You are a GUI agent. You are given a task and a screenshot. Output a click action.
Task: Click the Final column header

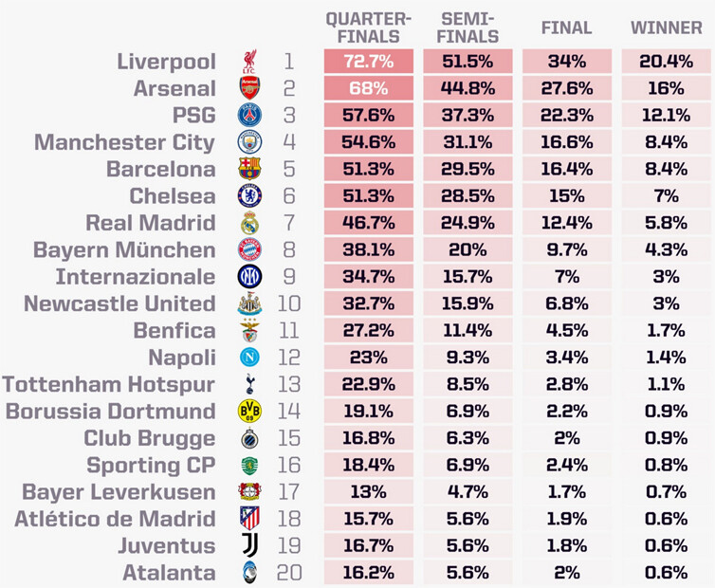tap(566, 28)
